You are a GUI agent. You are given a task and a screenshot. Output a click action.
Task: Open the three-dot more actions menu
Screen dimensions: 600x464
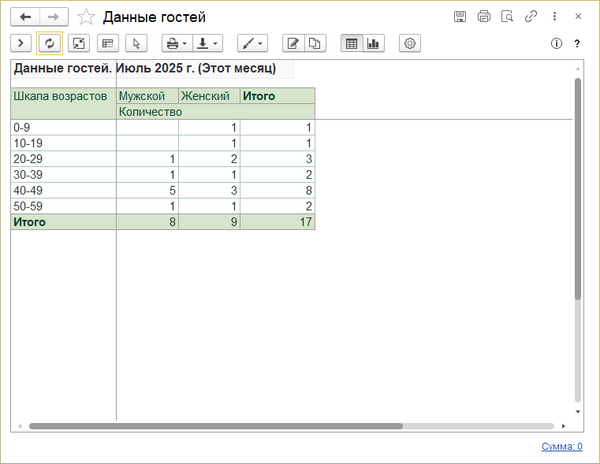coord(554,16)
